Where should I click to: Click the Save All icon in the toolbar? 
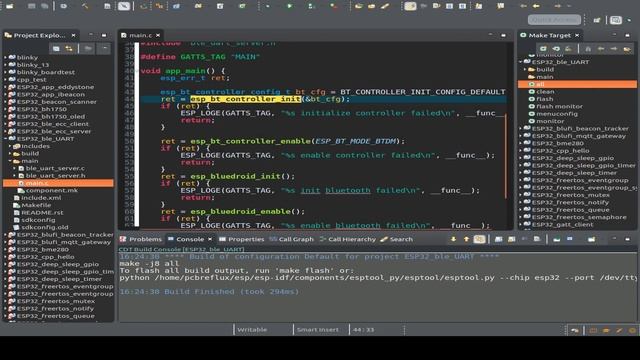44,6
